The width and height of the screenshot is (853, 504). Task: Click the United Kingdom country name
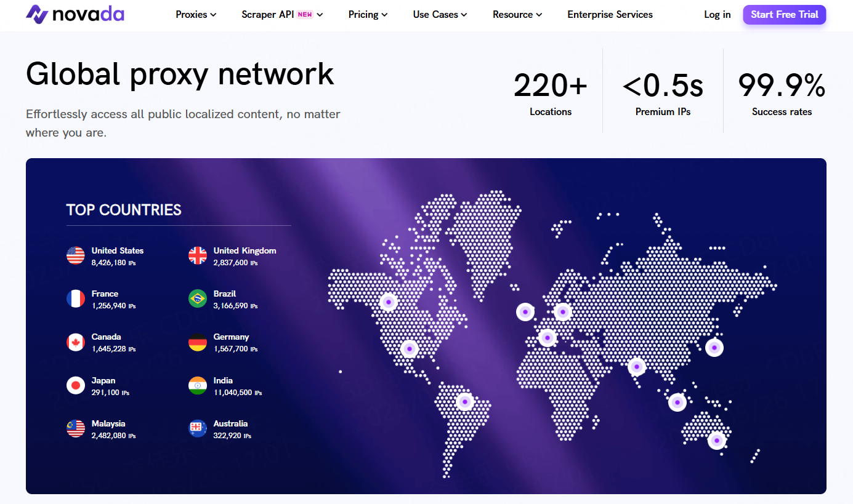(x=245, y=250)
